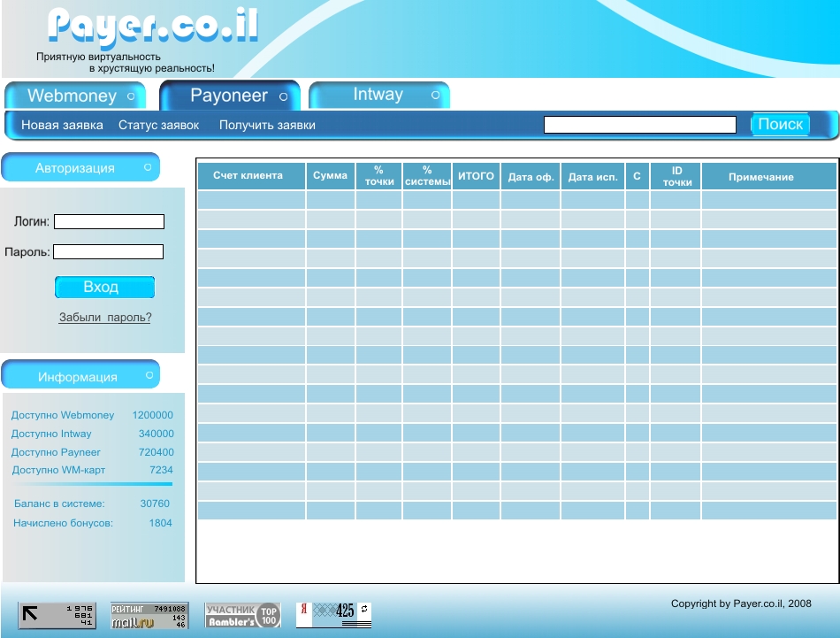Click the Дата оф. column header

(x=531, y=176)
